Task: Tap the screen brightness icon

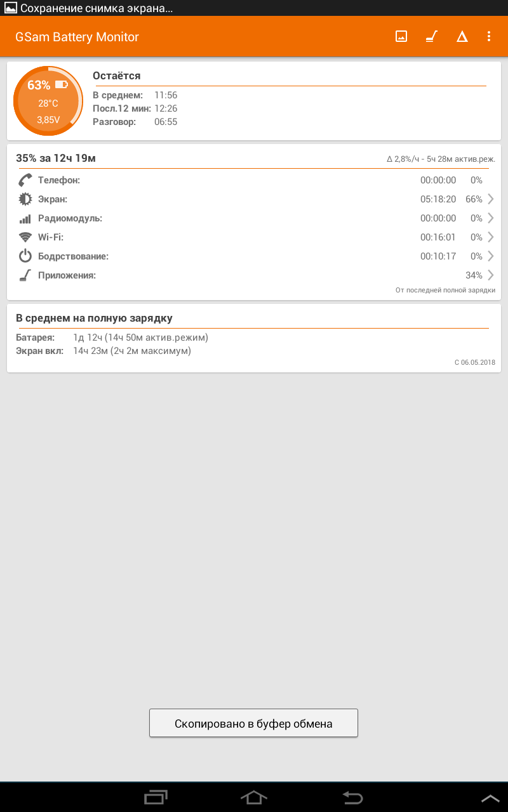Action: click(x=25, y=199)
